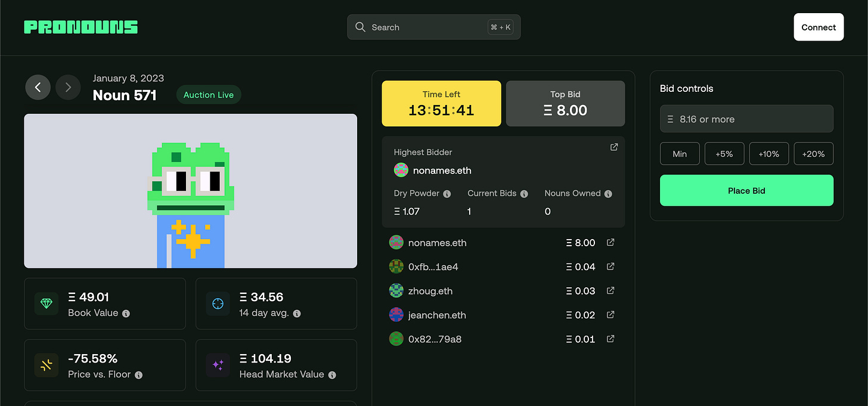Open info icon beside Head Market Value

point(332,375)
